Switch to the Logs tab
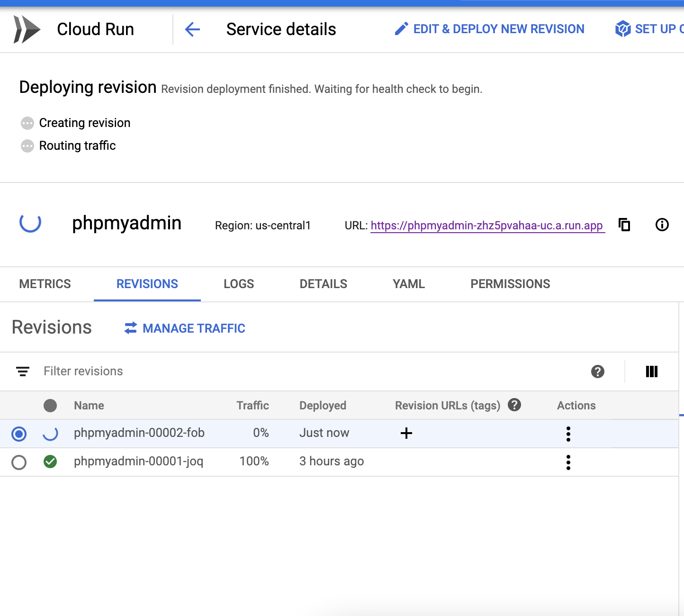This screenshot has height=616, width=684. (239, 284)
